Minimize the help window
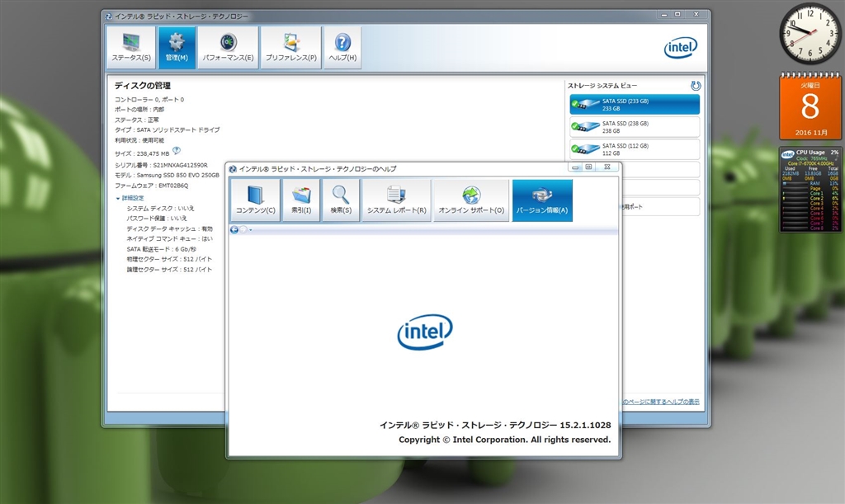Image resolution: width=845 pixels, height=504 pixels. point(575,167)
